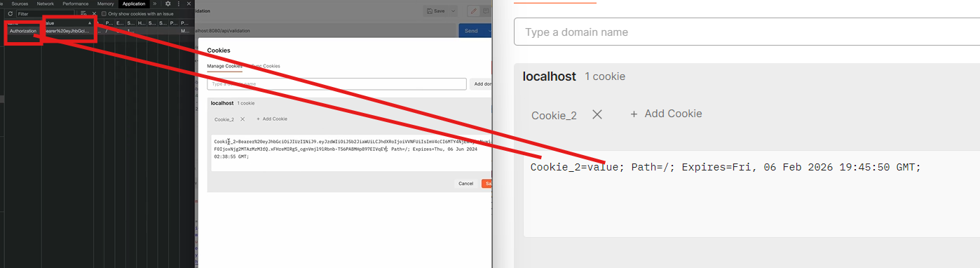
Task: Select Cookie_2 chip in the small Cookies dialog
Action: [x=224, y=119]
